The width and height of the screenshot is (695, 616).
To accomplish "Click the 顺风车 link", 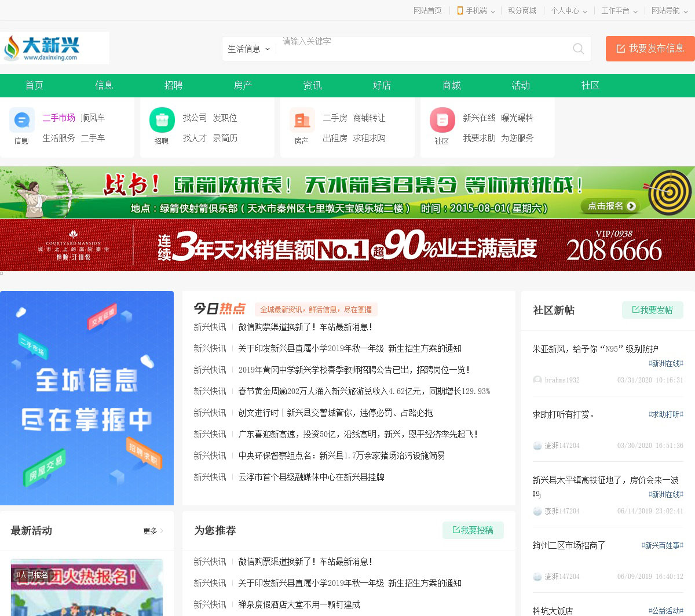I will (93, 118).
